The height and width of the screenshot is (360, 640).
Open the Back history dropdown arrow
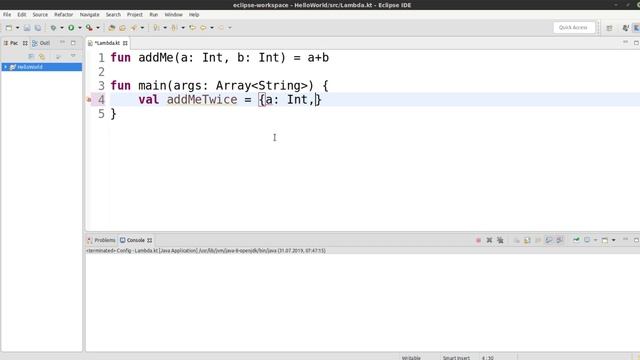tap(212, 28)
